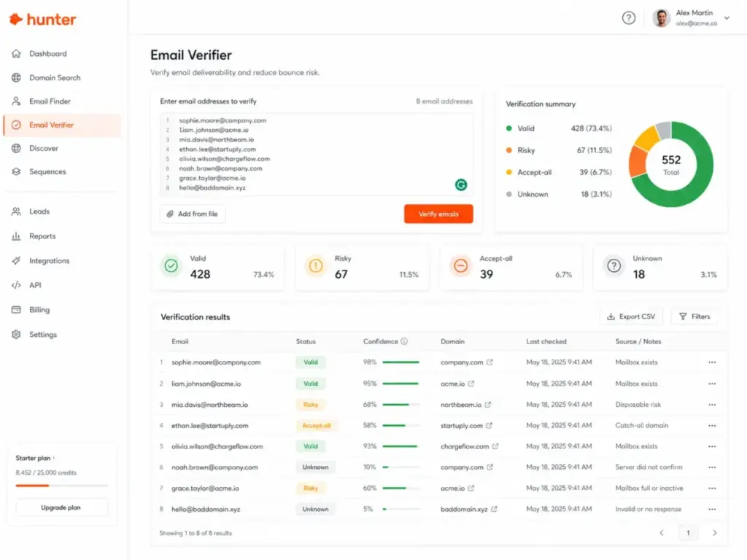Click the Unknown badge for hello@baddomain.xyz
The width and height of the screenshot is (747, 560).
(x=315, y=509)
